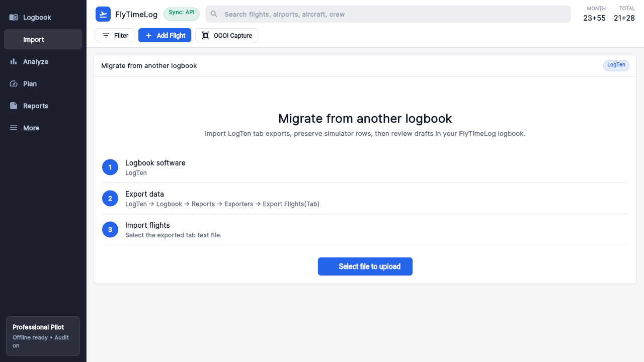644x362 pixels.
Task: Click the 'Offline ready • Audit on' text
Action: tap(41, 341)
